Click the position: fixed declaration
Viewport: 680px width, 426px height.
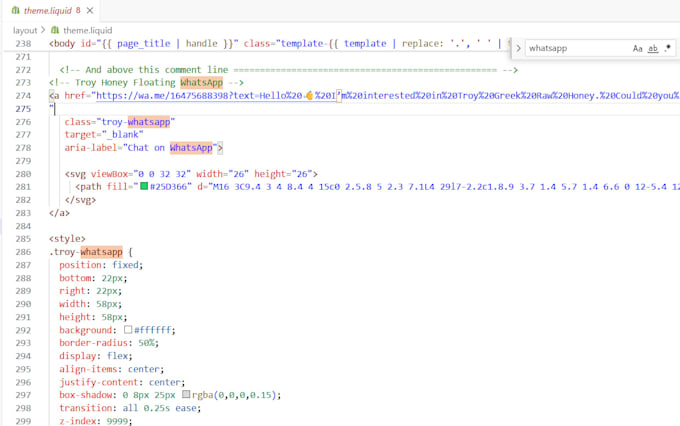[x=101, y=265]
